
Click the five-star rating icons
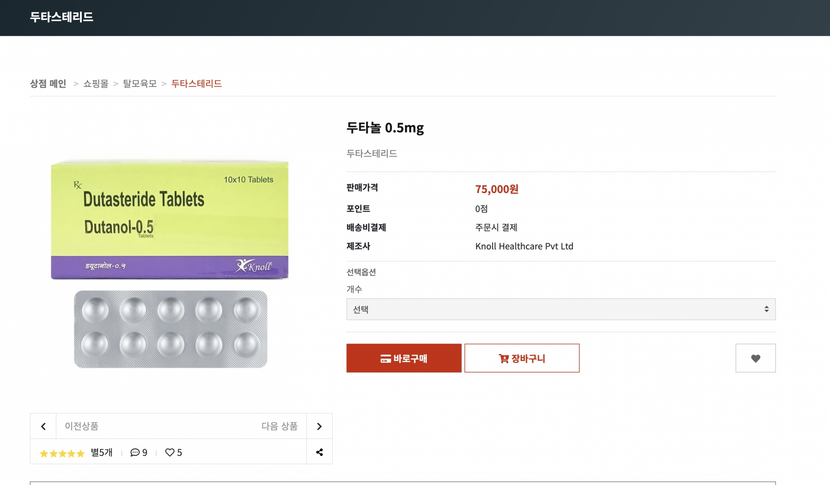(x=62, y=453)
